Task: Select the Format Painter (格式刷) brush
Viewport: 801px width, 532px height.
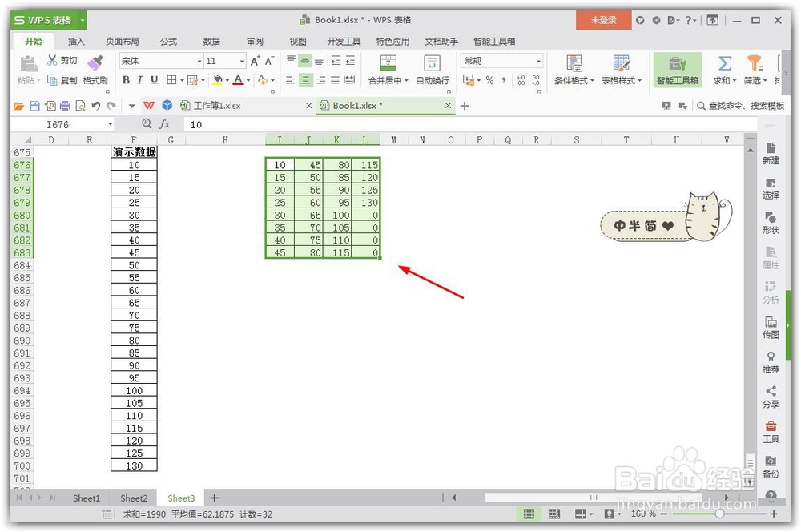Action: [95, 70]
